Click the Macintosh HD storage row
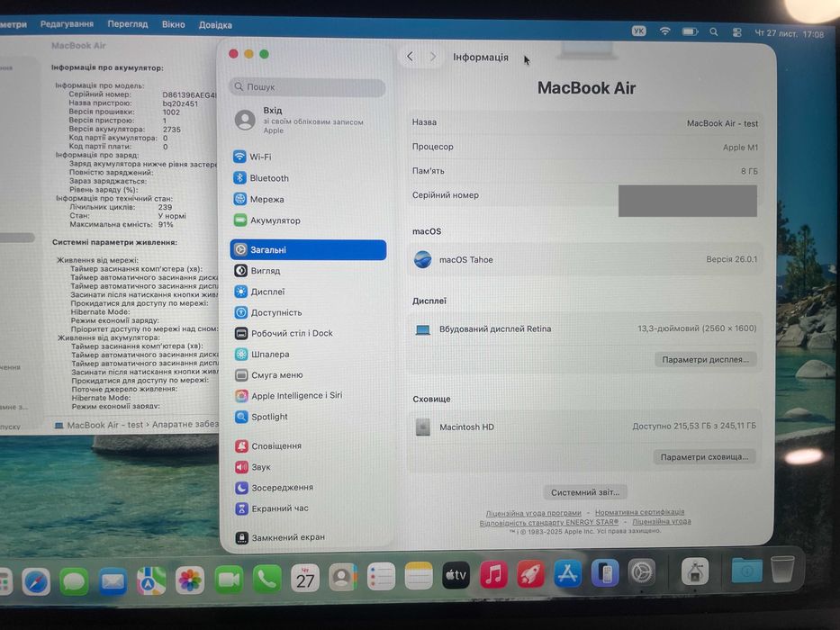This screenshot has height=630, width=840. [585, 427]
